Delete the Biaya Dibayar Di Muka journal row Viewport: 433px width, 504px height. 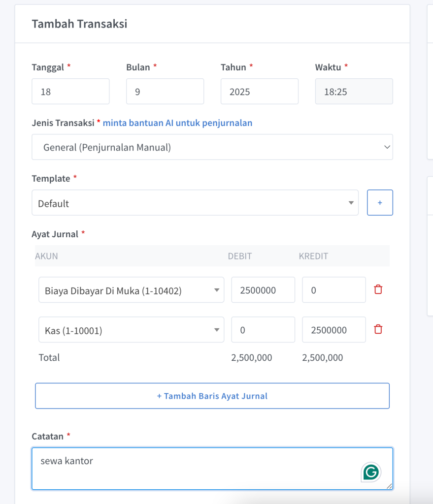pyautogui.click(x=378, y=289)
